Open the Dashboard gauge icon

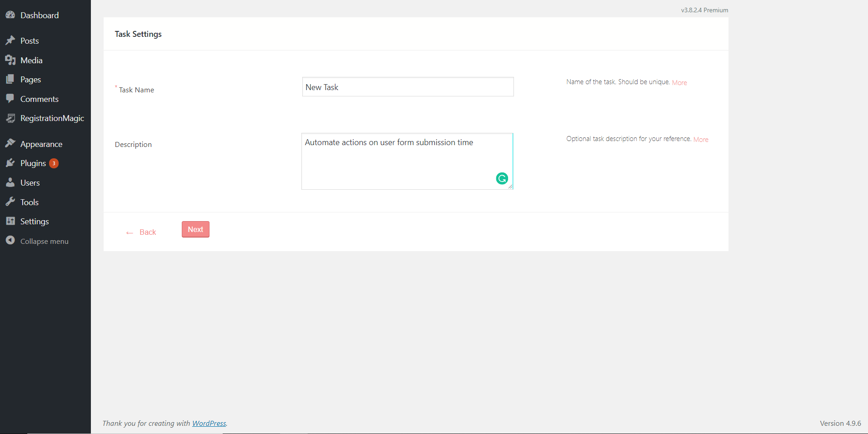click(x=11, y=15)
